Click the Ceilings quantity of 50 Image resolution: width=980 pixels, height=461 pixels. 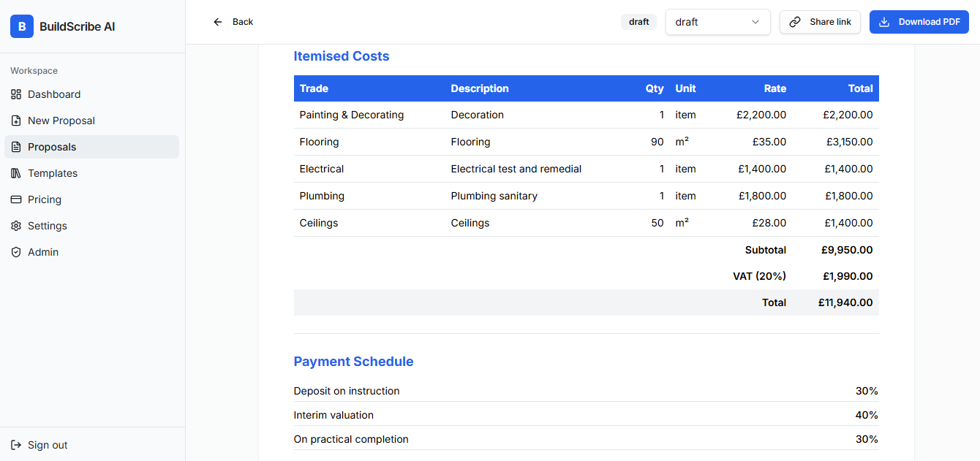(x=657, y=223)
